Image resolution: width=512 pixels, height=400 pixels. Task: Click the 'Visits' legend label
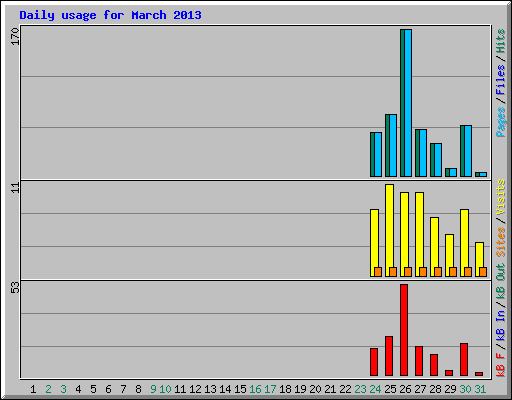click(x=501, y=197)
